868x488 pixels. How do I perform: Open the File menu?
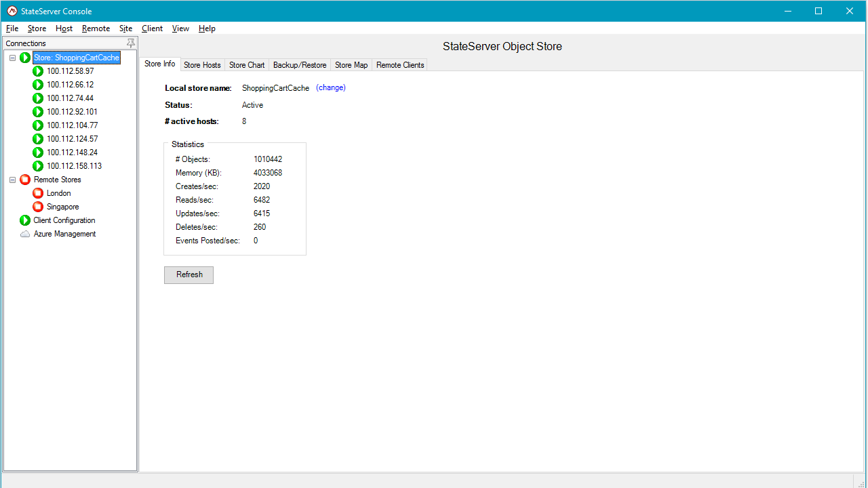pos(12,28)
